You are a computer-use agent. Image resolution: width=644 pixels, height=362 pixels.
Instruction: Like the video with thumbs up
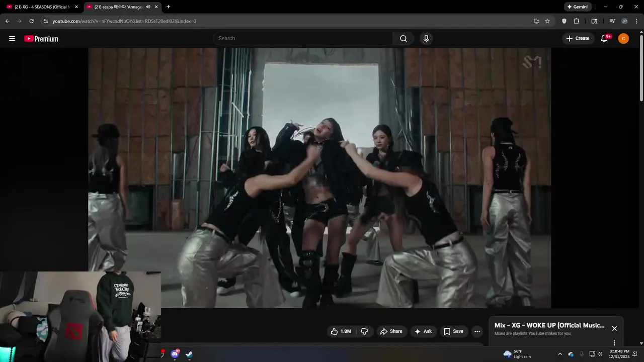coord(341,331)
